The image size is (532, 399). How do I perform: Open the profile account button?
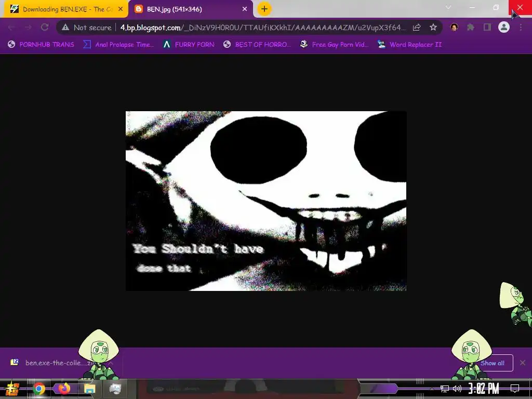tap(504, 27)
